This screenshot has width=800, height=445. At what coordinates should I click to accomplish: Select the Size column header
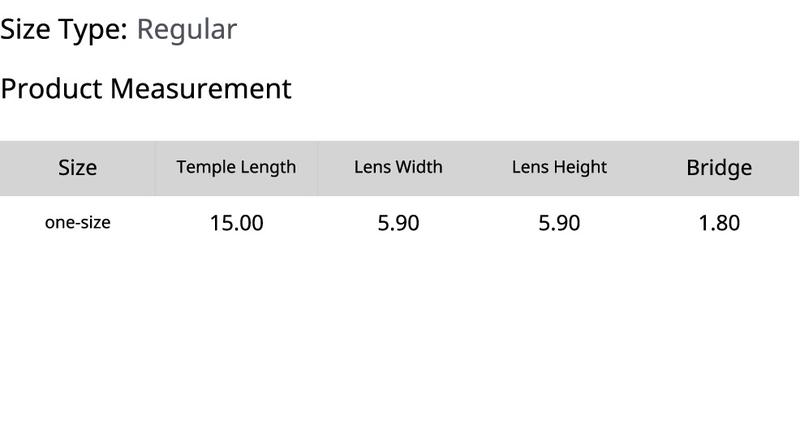click(78, 168)
